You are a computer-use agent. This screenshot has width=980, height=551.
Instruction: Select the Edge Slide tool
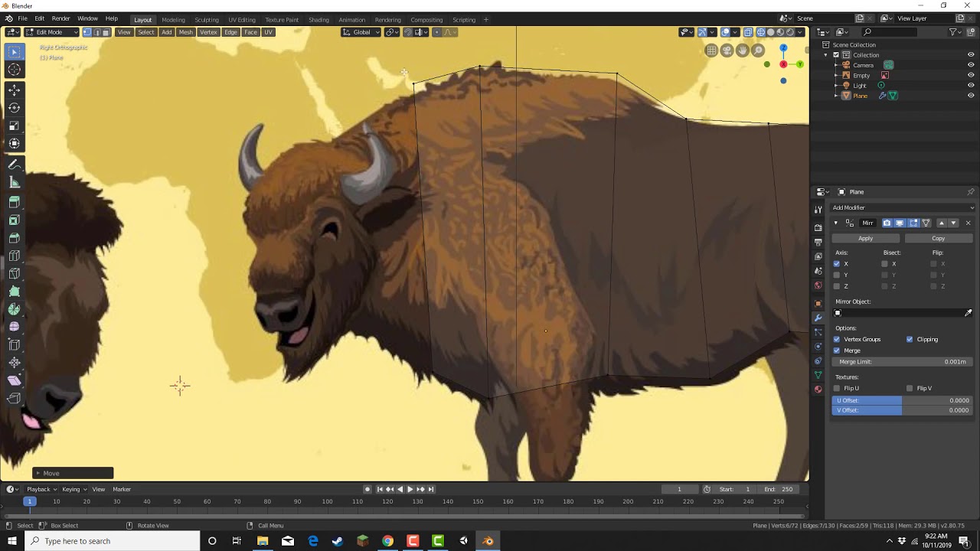point(14,344)
